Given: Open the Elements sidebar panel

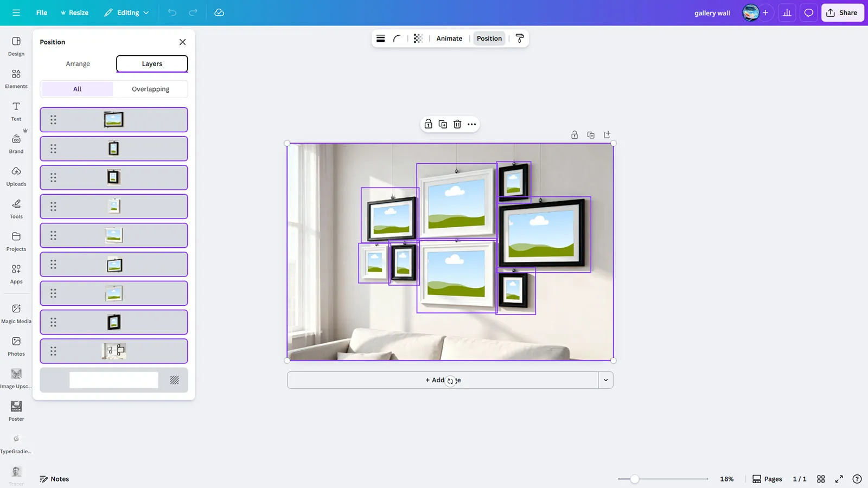Looking at the screenshot, I should pos(16,79).
